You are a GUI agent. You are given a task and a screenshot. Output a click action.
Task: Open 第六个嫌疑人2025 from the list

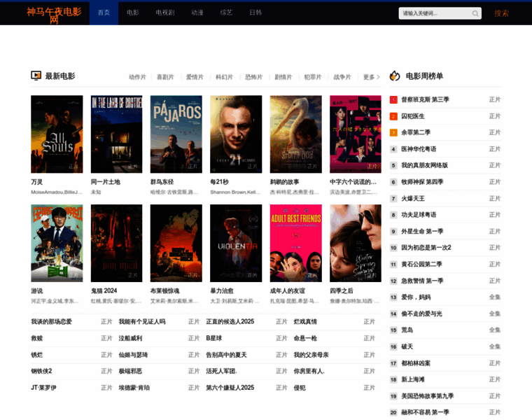(x=230, y=388)
